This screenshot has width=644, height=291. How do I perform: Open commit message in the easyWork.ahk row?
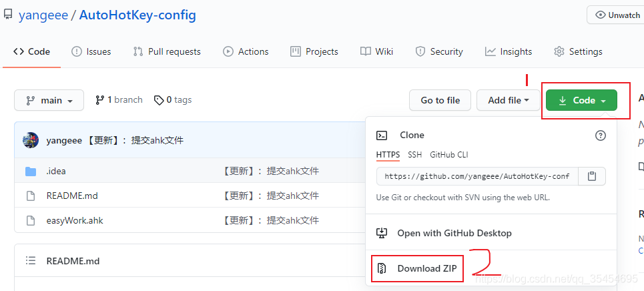pyautogui.click(x=270, y=221)
